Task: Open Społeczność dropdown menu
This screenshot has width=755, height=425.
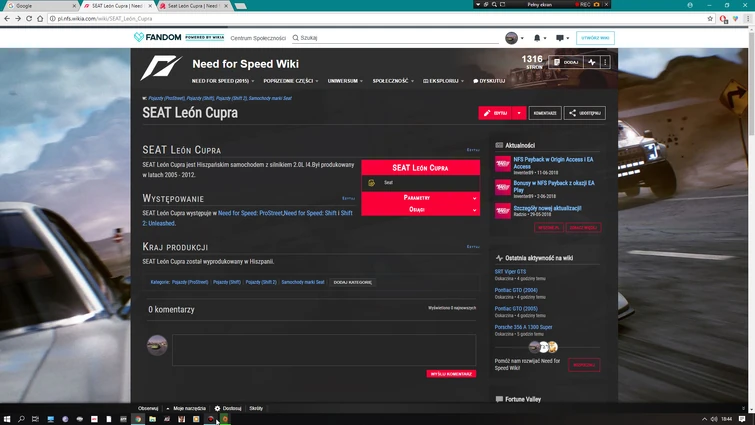Action: tap(393, 81)
